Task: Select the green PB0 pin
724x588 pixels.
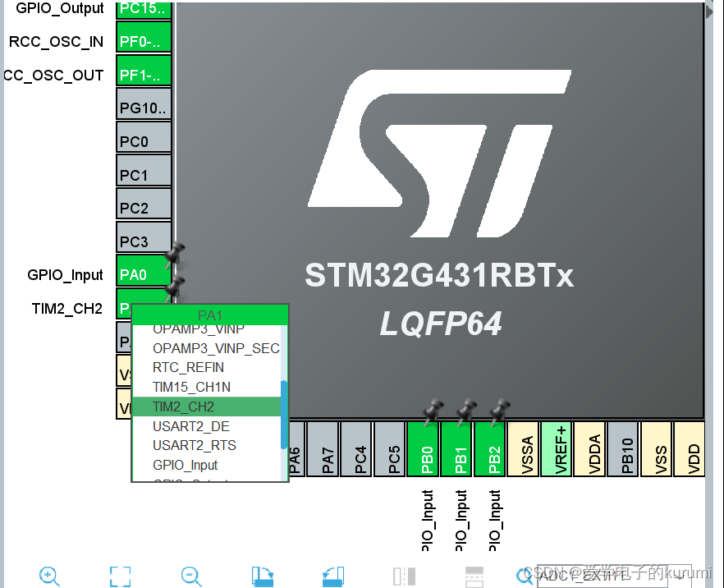Action: point(423,448)
